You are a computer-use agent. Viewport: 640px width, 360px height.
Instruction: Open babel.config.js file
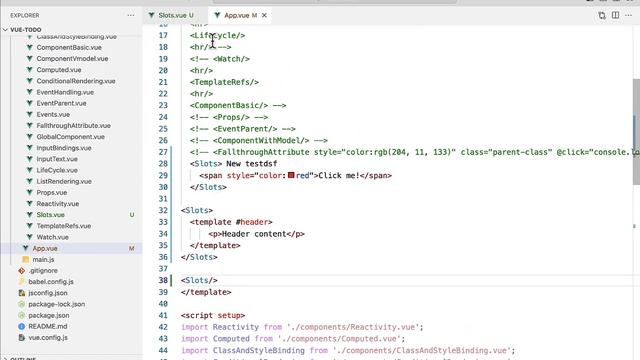[x=51, y=282]
